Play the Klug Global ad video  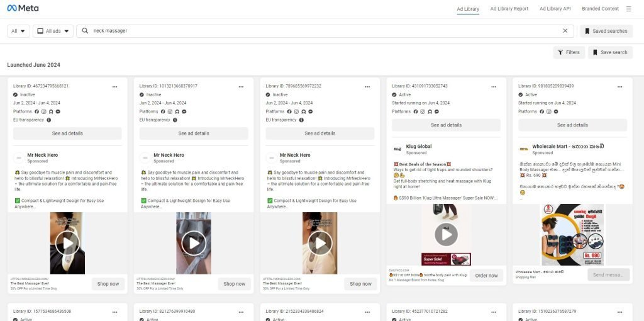pos(446,235)
